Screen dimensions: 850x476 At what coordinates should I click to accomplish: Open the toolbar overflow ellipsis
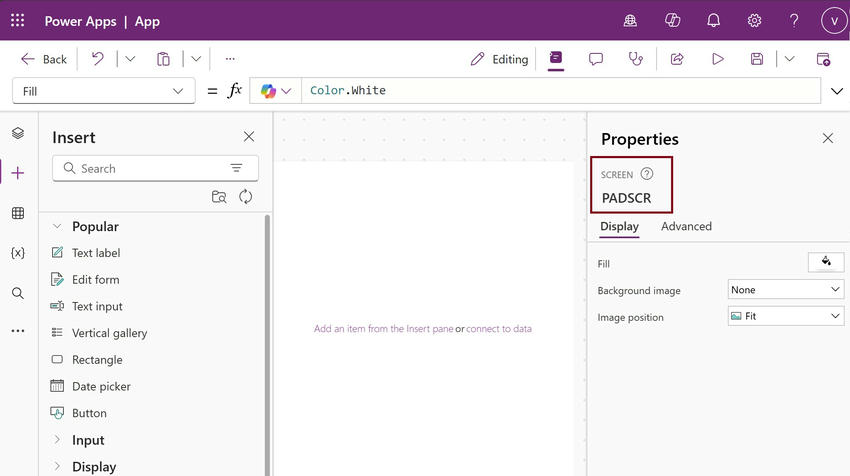point(230,59)
